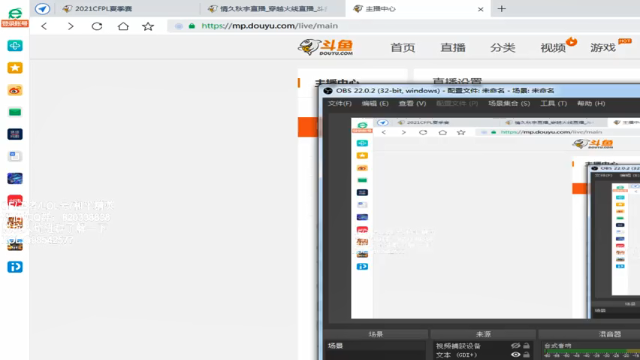Open the green envelope mail sidebar icon

point(15,112)
